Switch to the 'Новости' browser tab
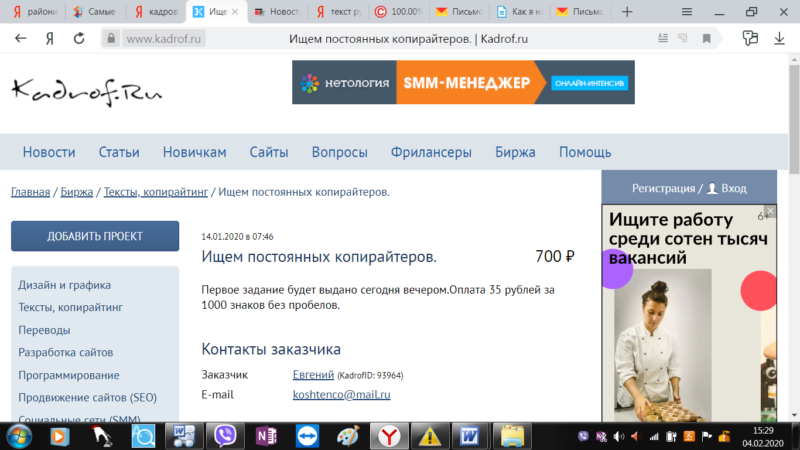 pos(278,12)
